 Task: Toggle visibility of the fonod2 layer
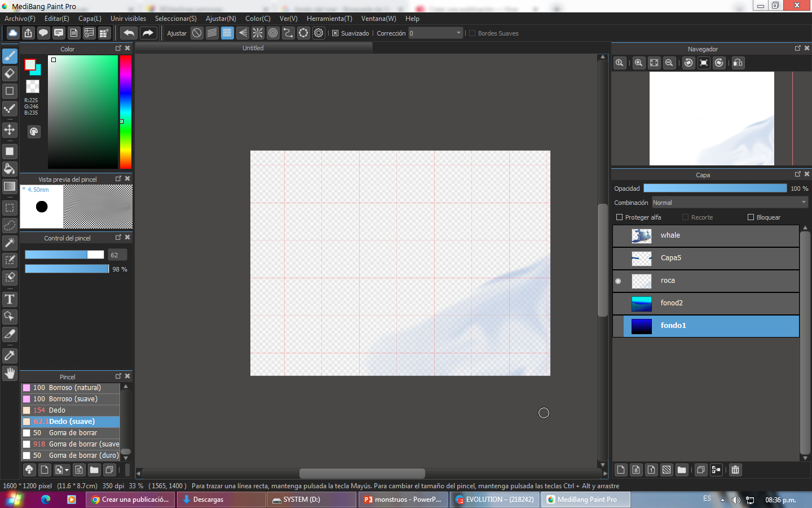618,304
